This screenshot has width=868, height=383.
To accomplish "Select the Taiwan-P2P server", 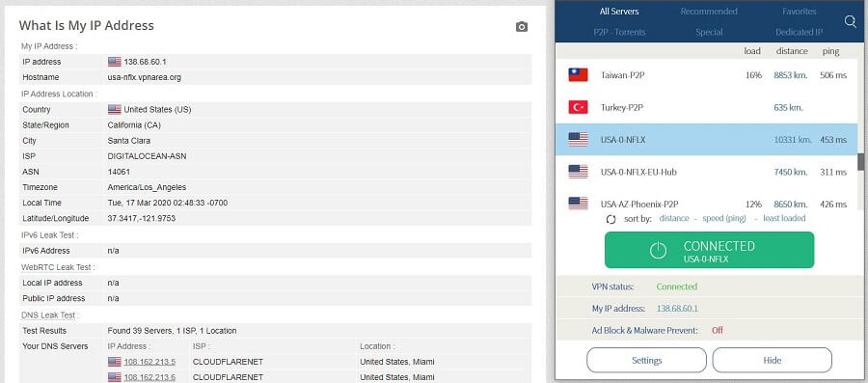I will pos(706,74).
